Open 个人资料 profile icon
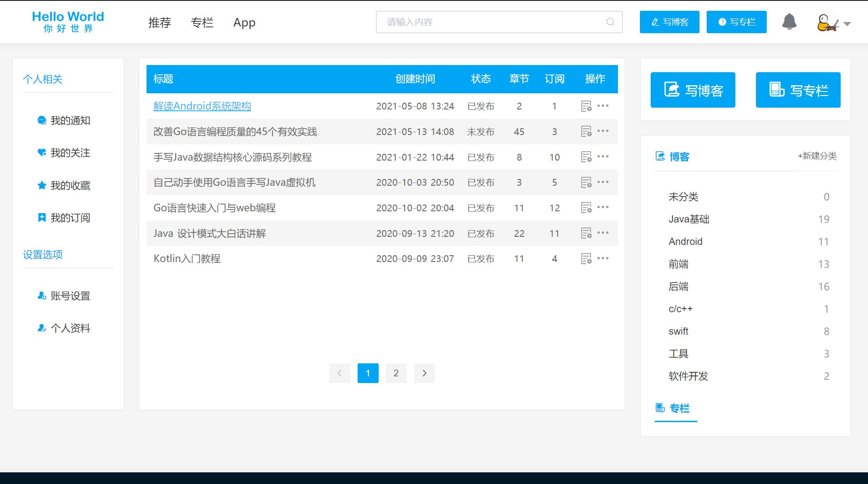The image size is (868, 484). point(42,328)
